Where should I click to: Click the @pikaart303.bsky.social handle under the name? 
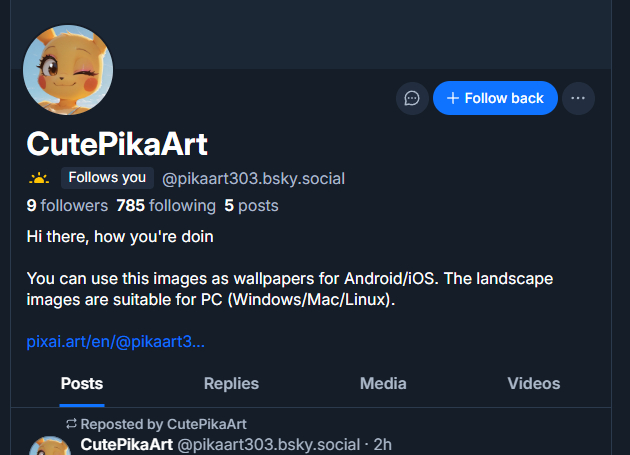coord(253,179)
